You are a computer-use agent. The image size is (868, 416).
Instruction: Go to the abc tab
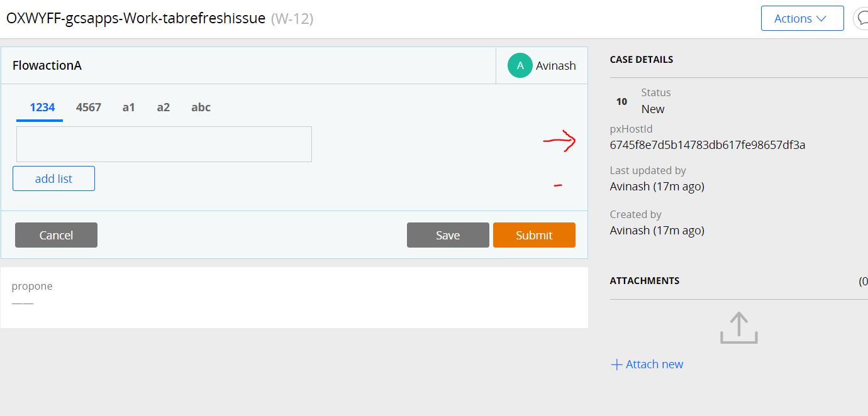(x=201, y=107)
